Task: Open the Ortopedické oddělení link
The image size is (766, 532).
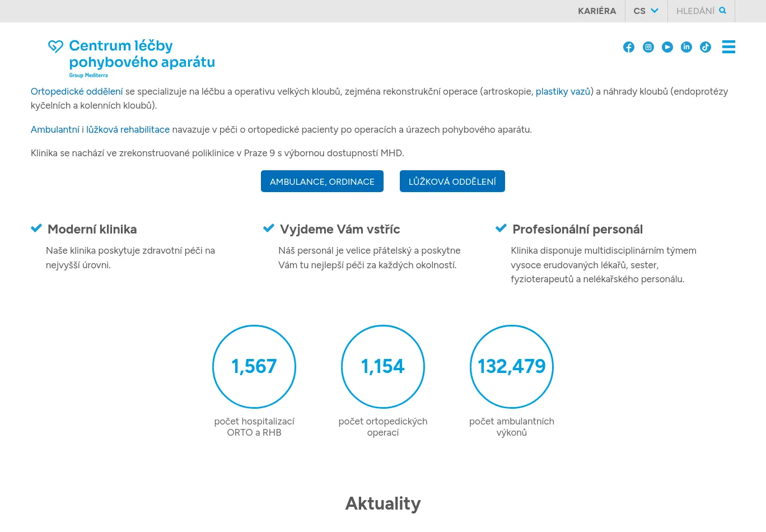Action: coord(77,91)
